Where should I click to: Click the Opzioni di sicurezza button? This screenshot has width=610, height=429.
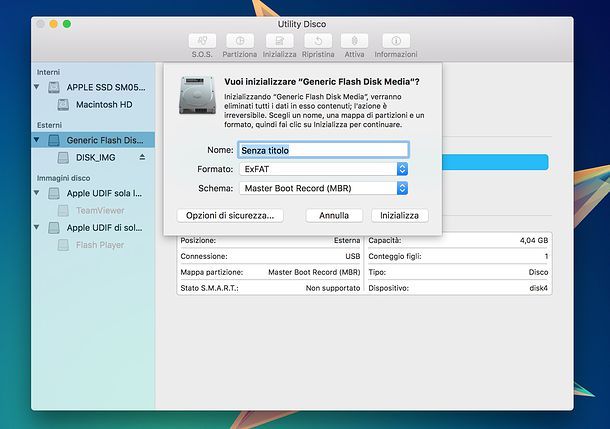pos(230,215)
